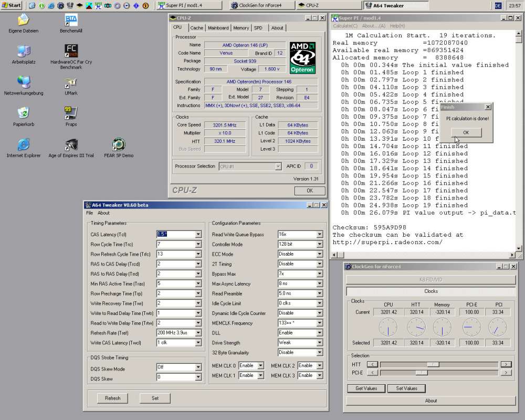Select the Internet Explorer desktop icon
Viewport: 525px width, 420px height.
click(24, 144)
